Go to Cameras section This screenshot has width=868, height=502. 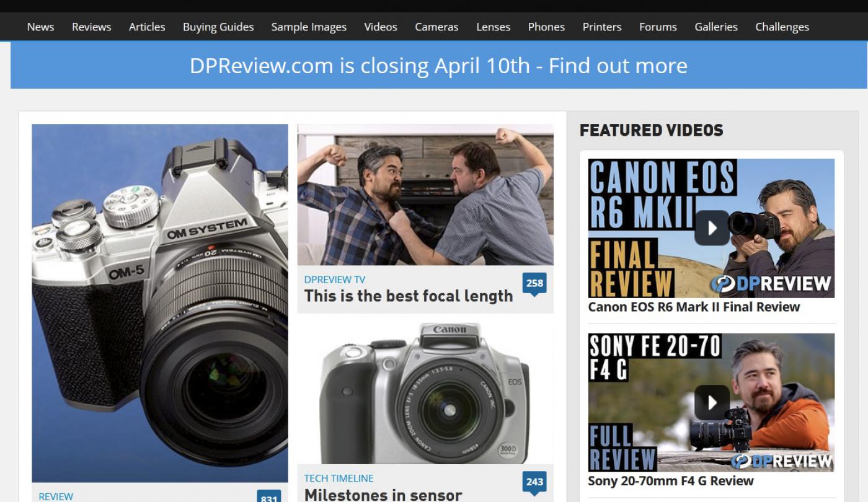click(436, 27)
